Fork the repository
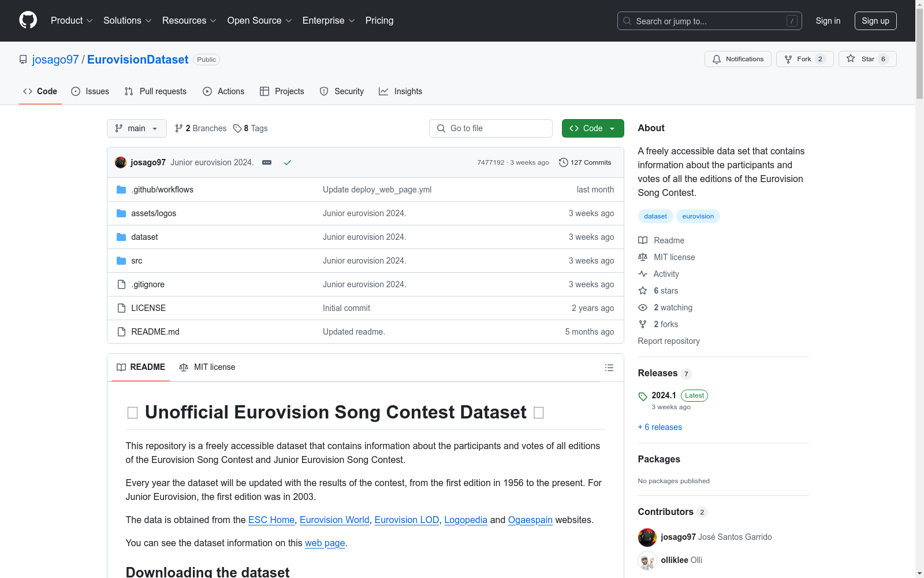Image resolution: width=924 pixels, height=578 pixels. (x=804, y=59)
